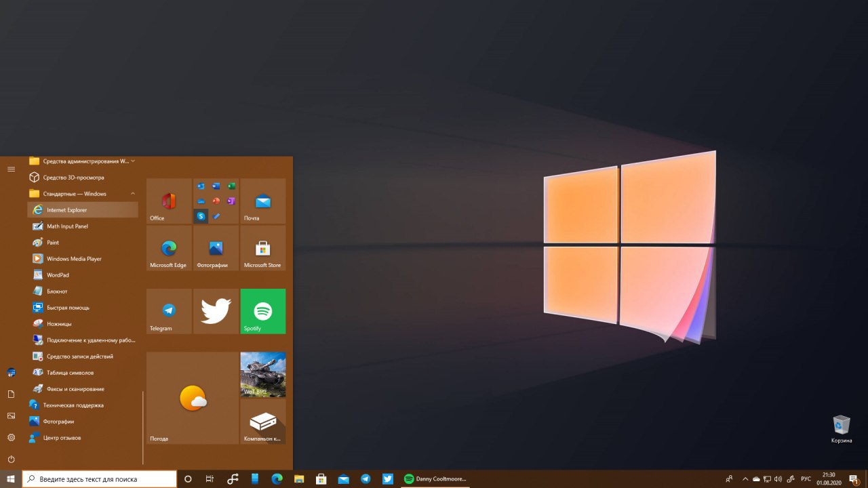Screen dimensions: 868x488
Task: Click the app list scrollbar thumb
Action: click(143, 427)
